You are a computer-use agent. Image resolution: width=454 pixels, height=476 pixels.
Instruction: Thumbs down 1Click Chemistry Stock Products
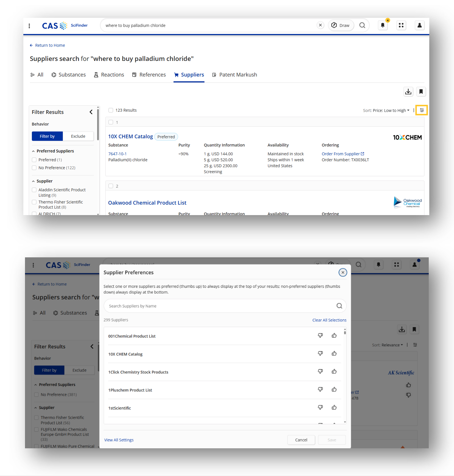point(320,371)
